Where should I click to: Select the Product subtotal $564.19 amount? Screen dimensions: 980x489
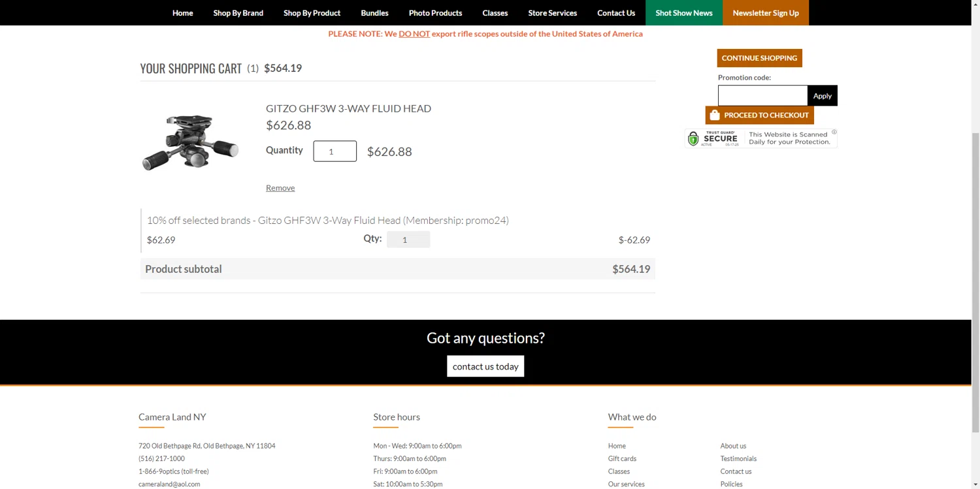[x=631, y=269]
